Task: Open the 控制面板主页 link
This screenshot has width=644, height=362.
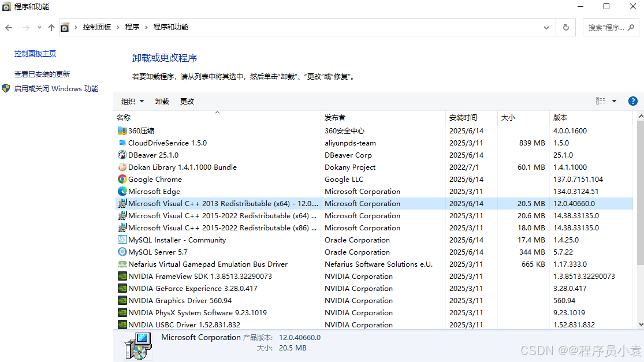Action: point(35,53)
